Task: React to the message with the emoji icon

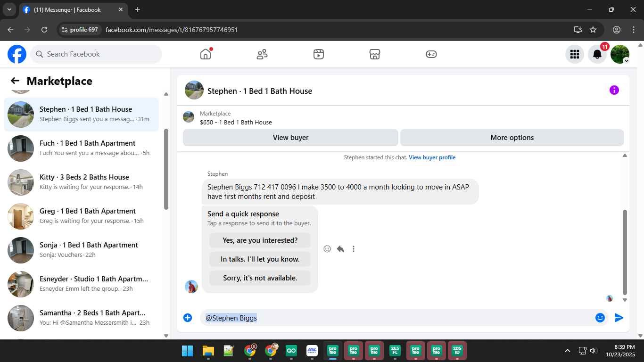Action: (x=327, y=249)
